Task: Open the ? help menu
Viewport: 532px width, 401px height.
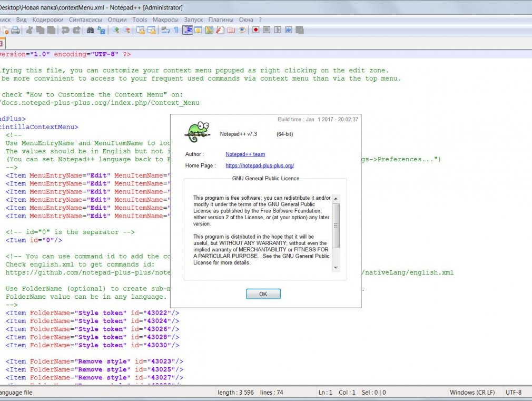Action: (x=260, y=19)
